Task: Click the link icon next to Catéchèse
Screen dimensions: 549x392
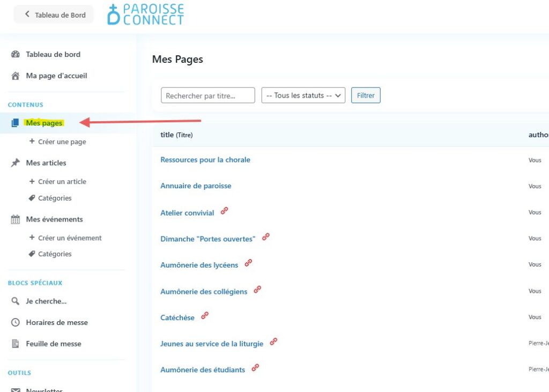Action: [205, 316]
